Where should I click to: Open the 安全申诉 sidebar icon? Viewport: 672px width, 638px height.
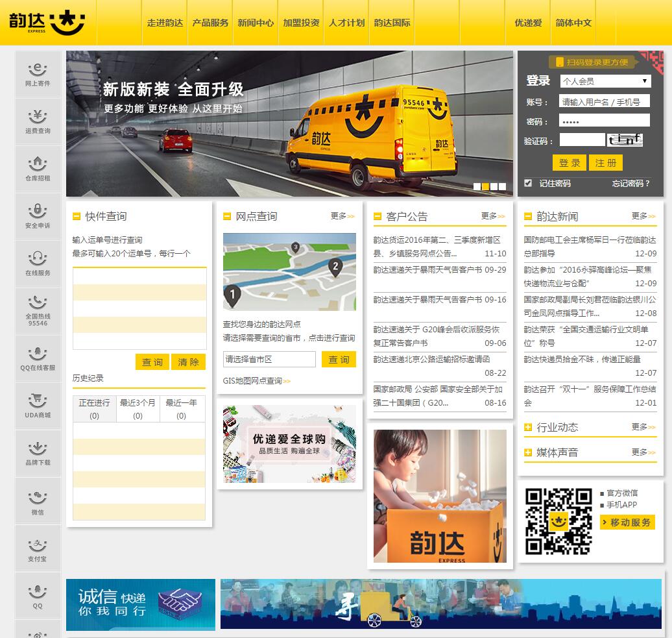coord(38,216)
